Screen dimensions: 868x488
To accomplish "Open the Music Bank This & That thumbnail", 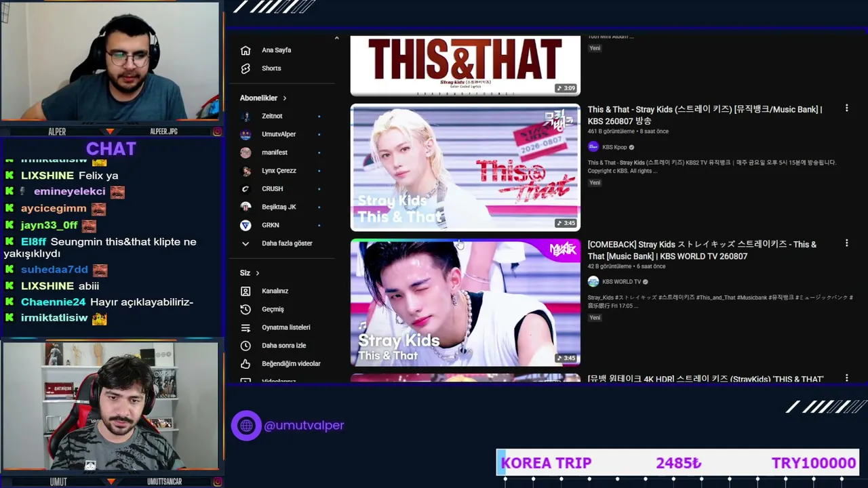I will coord(465,167).
